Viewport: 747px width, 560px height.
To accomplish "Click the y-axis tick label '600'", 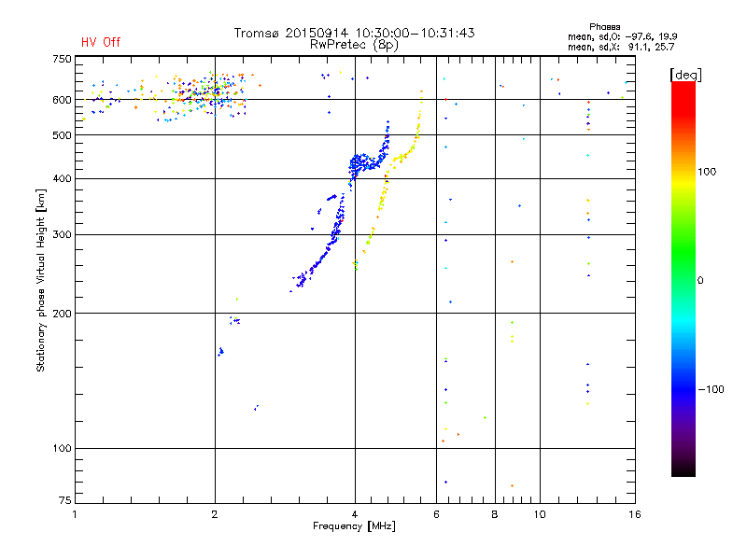I will point(62,100).
